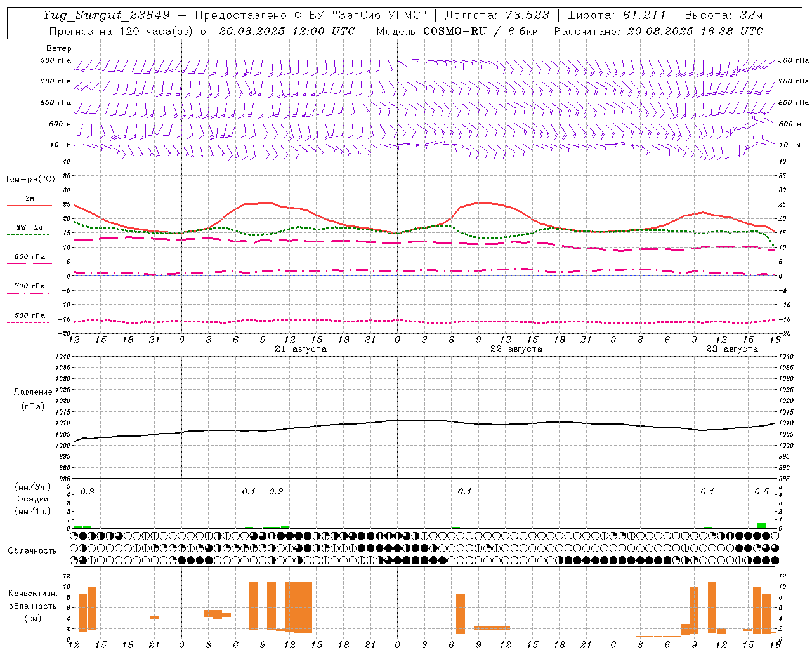Click the 0.2 precipitation amount

[276, 492]
